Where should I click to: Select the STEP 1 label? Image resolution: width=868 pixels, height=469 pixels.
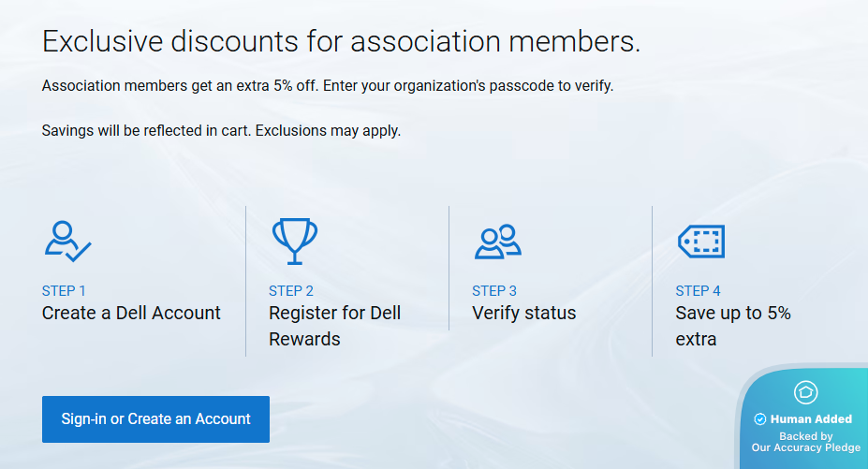(x=64, y=290)
